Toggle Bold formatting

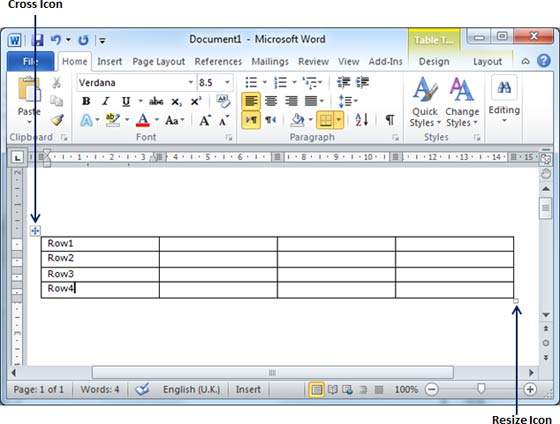coord(86,101)
